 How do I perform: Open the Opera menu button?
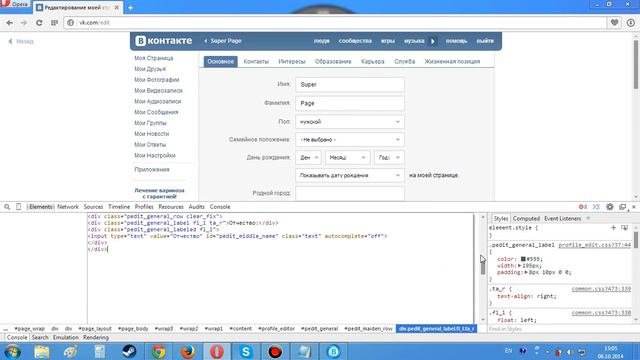[x=15, y=4]
